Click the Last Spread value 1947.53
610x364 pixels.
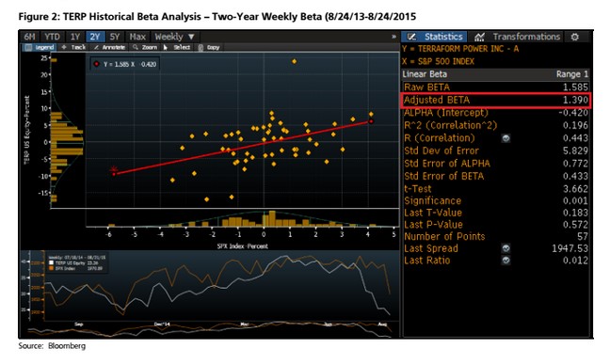(570, 248)
